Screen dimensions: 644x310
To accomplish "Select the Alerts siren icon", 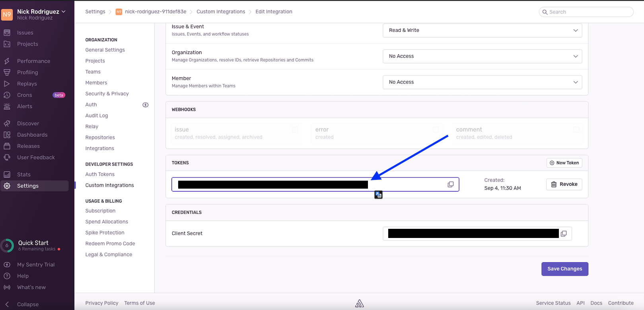I will coord(7,106).
